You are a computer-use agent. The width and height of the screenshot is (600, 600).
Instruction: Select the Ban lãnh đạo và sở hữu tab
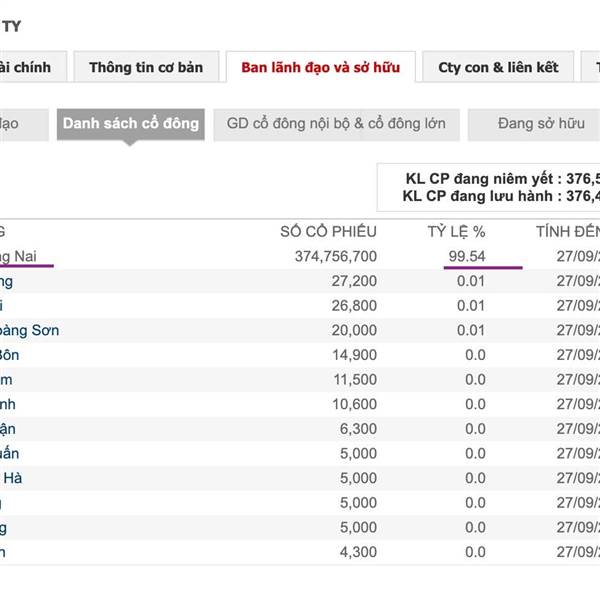[x=320, y=68]
